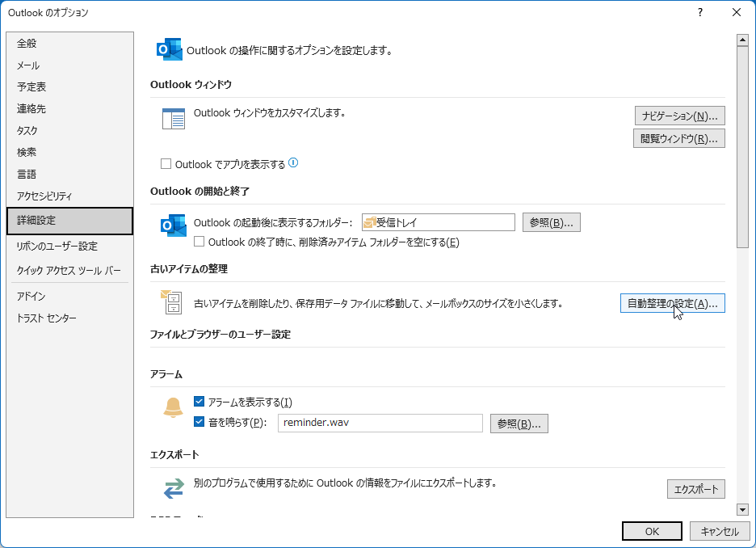Click the scrollbar down arrow
Image resolution: width=756 pixels, height=548 pixels.
pos(742,510)
